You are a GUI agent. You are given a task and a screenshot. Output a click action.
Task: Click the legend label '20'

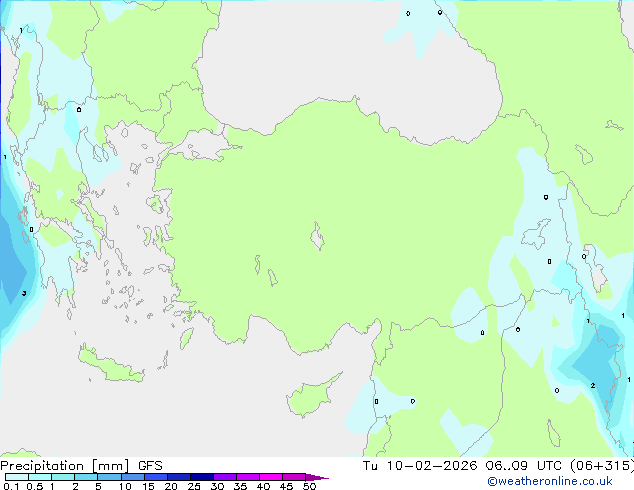(x=171, y=486)
